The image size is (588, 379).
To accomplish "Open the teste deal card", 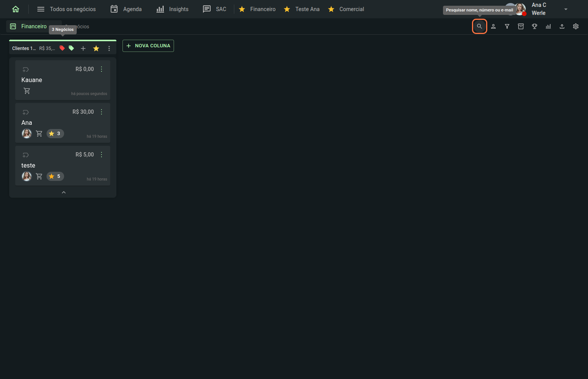I will [63, 166].
